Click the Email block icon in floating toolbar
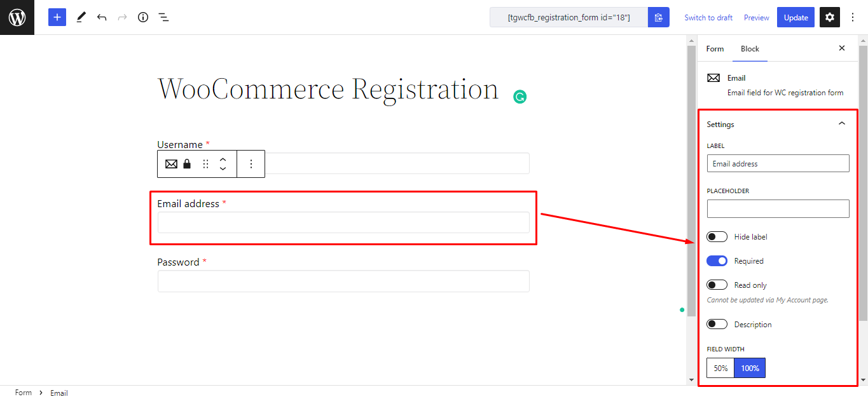The image size is (868, 399). tap(170, 163)
